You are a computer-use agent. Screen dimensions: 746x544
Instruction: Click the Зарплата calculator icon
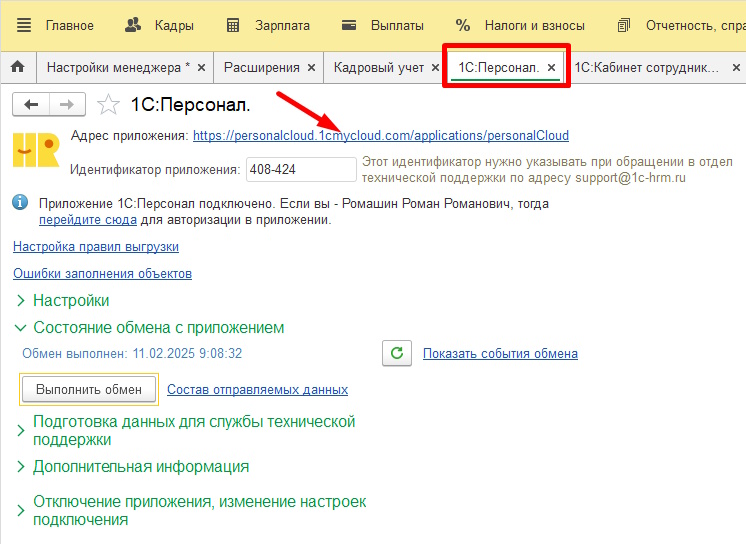(x=233, y=25)
